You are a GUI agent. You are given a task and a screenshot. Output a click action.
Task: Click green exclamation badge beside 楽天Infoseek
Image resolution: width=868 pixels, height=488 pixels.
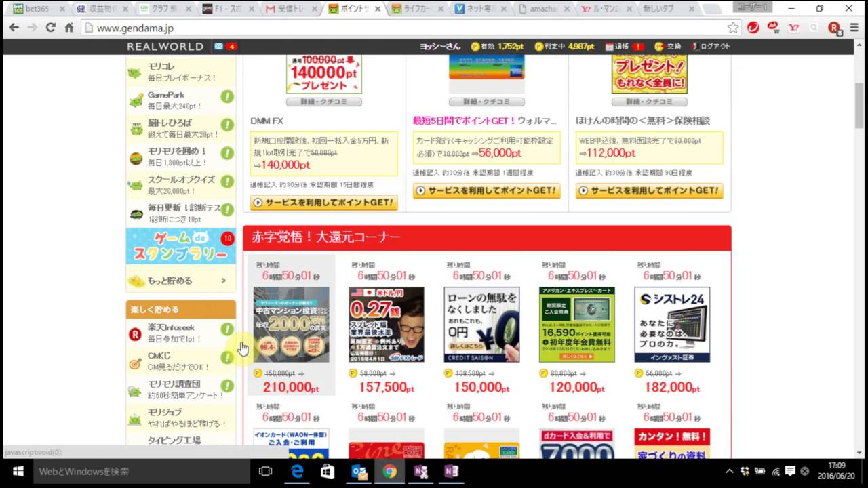click(x=227, y=329)
